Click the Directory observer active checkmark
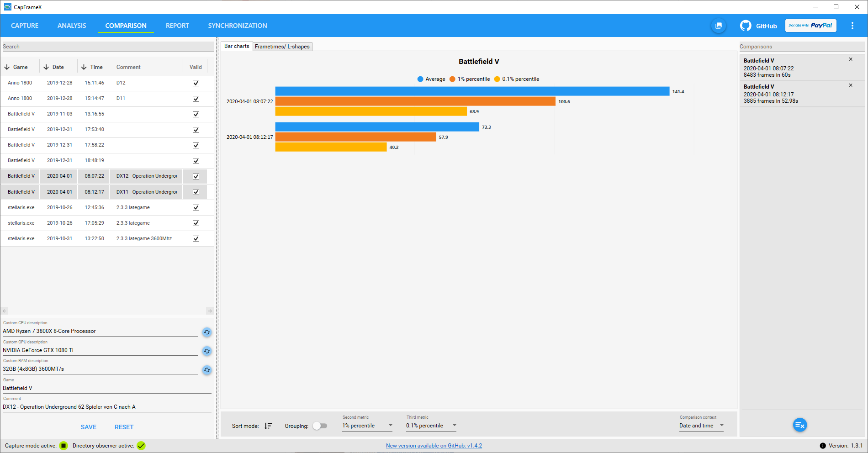The height and width of the screenshot is (453, 868). [141, 446]
